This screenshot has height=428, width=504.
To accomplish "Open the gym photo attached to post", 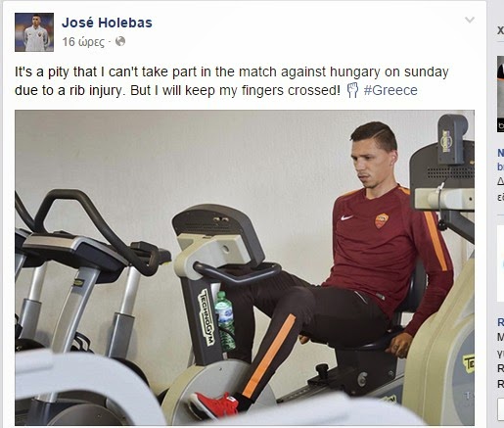I will pos(245,267).
